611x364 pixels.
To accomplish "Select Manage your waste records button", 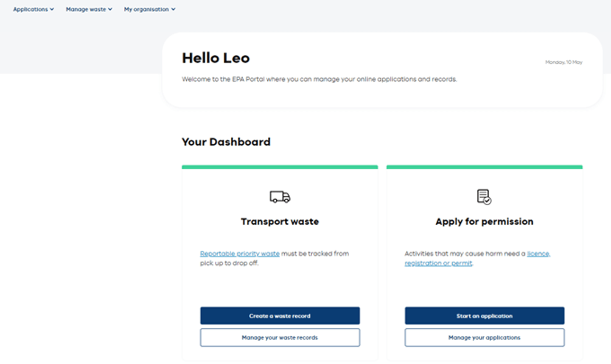I will [x=280, y=338].
